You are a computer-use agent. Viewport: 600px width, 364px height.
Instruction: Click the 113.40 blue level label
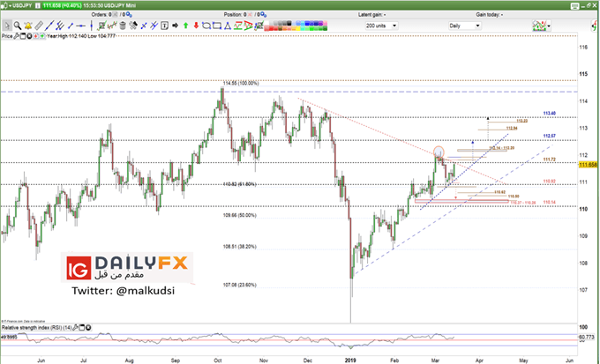coord(549,114)
